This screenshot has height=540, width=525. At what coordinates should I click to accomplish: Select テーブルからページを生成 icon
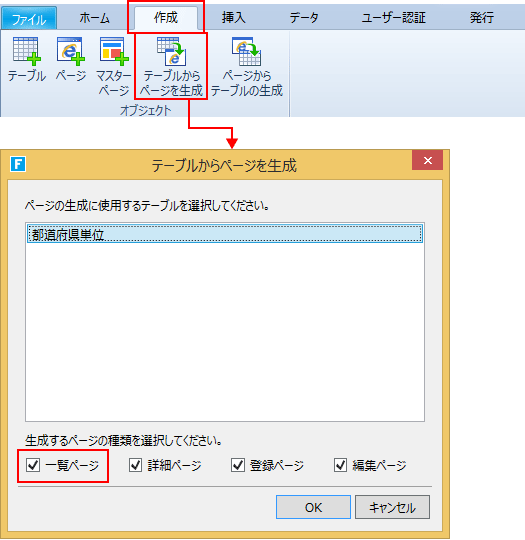coord(172,51)
